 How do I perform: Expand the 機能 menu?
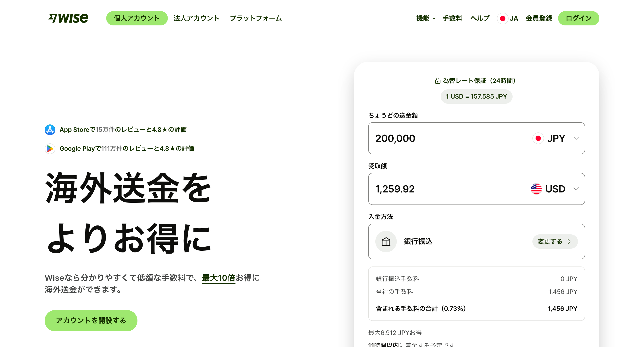pos(426,19)
